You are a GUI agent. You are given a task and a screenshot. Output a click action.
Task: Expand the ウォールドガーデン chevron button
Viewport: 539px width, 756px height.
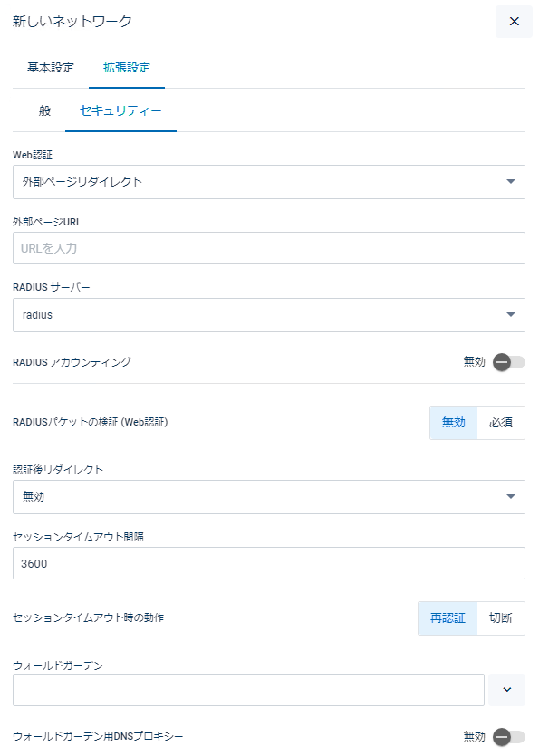click(x=506, y=690)
